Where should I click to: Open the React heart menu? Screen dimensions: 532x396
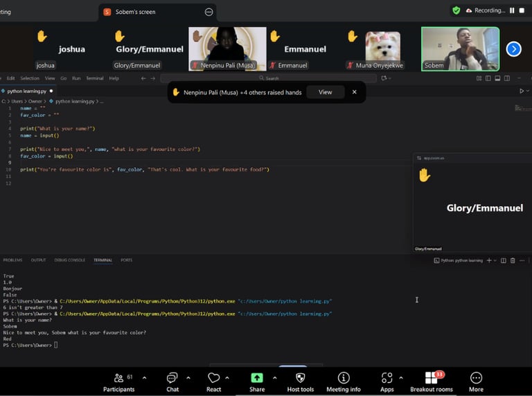(214, 382)
